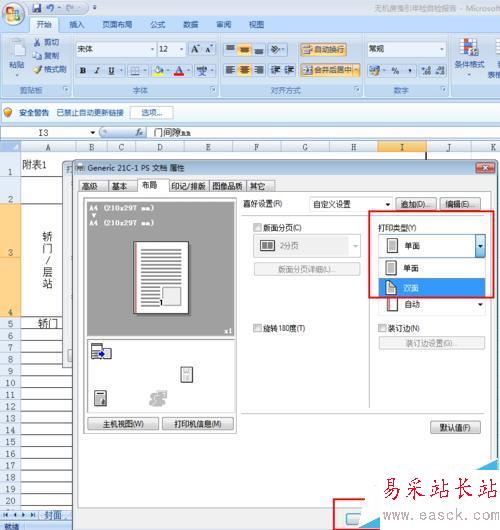Toggle italic formatting
The image size is (500, 530).
pos(97,70)
